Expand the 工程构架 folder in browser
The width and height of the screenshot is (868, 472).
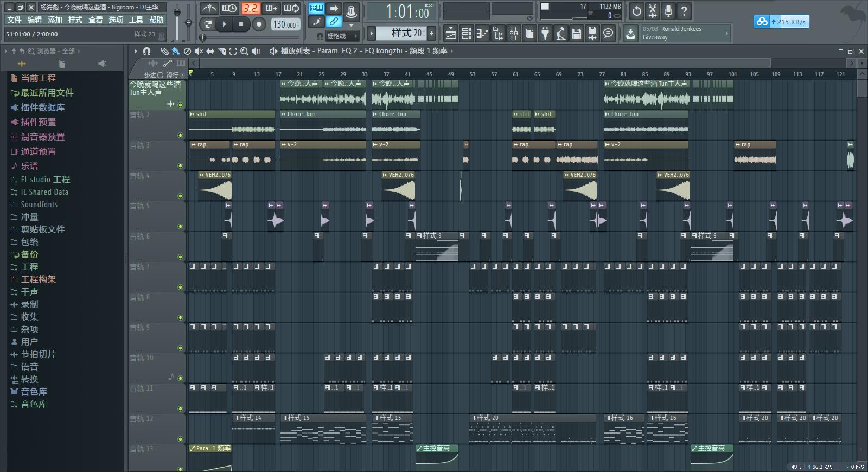coord(38,279)
